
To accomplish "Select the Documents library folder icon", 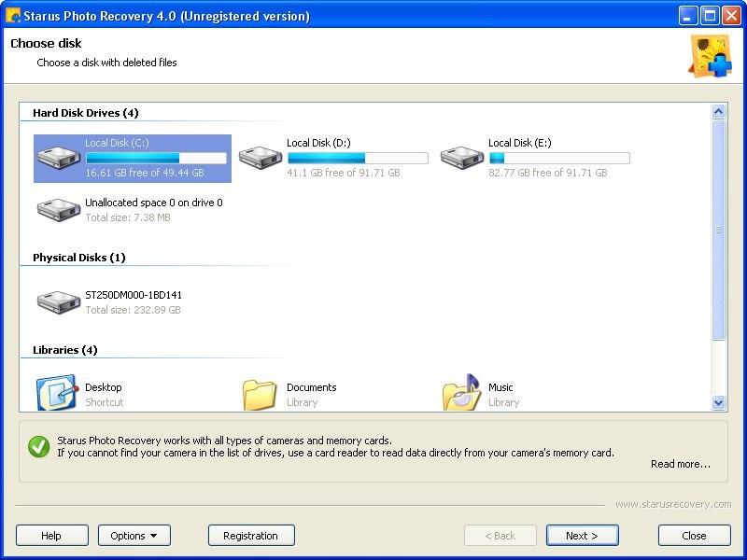I will [260, 394].
